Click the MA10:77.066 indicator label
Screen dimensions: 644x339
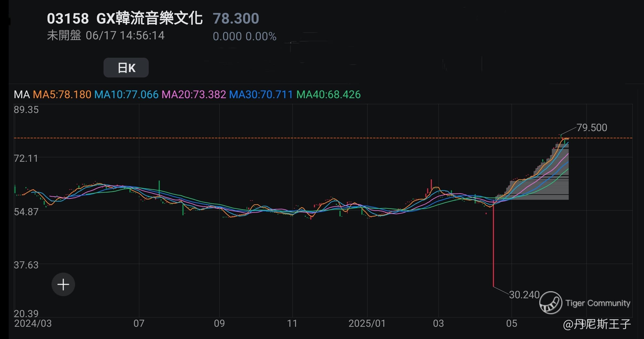click(127, 95)
